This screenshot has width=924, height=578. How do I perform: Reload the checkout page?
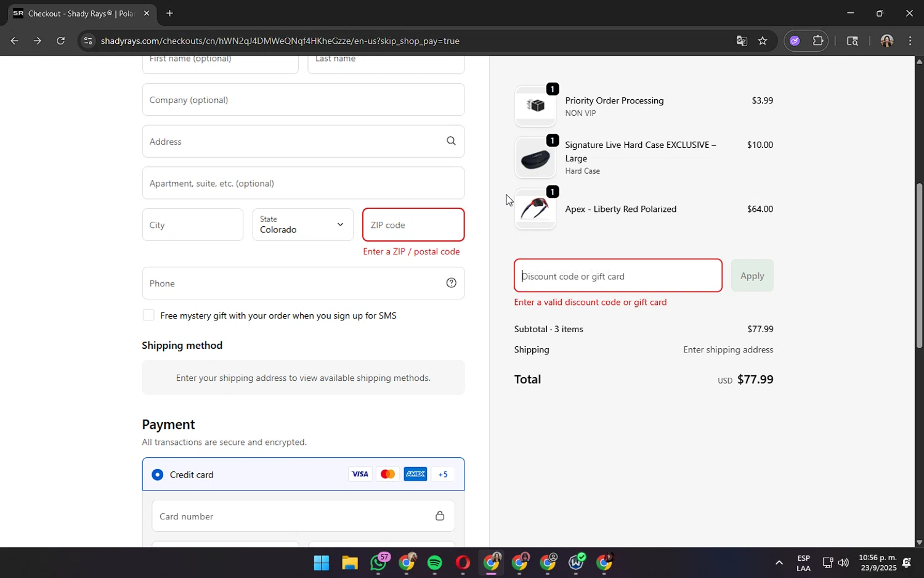pyautogui.click(x=60, y=41)
